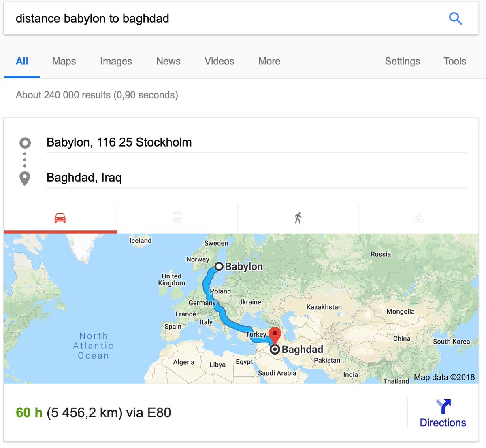The width and height of the screenshot is (486, 448).
Task: Click the 60 h route summary text
Action: pyautogui.click(x=93, y=413)
